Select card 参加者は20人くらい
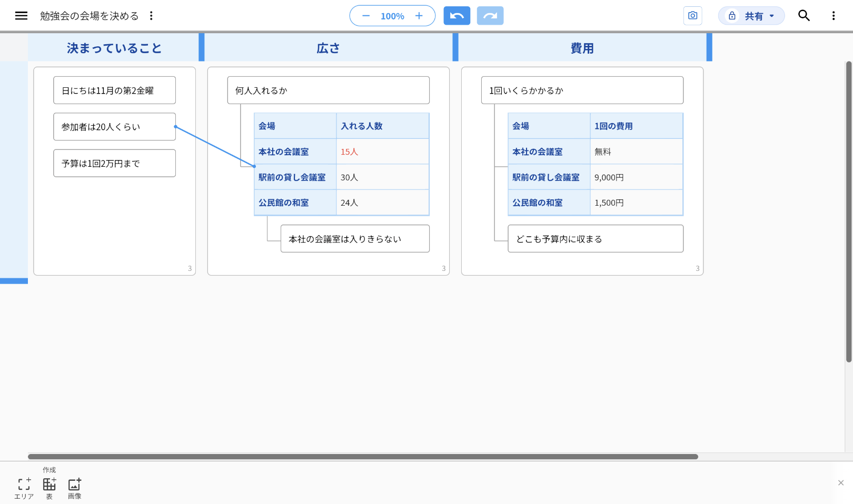Viewport: 853px width, 504px height. (x=114, y=127)
